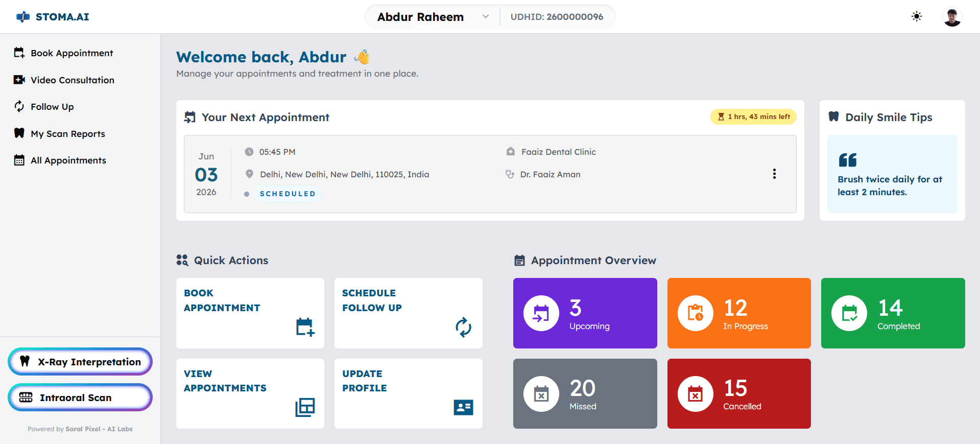Open the gray 20 Missed card
Image resolution: width=980 pixels, height=444 pixels.
coord(585,393)
